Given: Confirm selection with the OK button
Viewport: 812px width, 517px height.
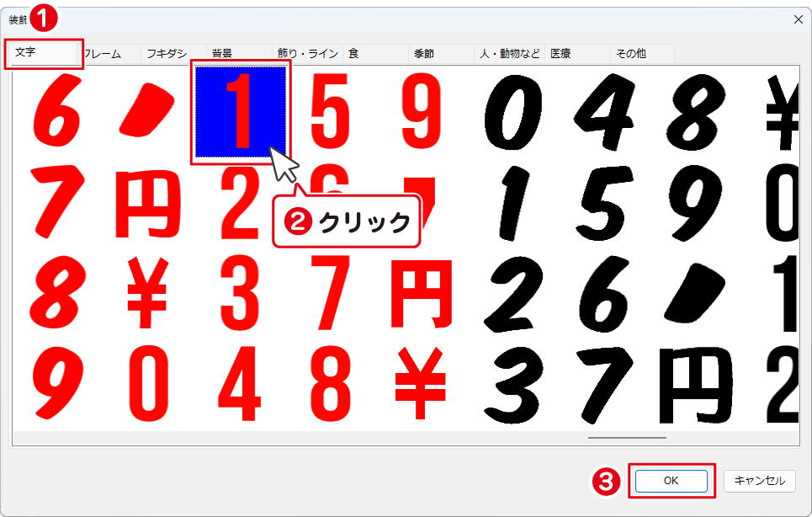Looking at the screenshot, I should [x=671, y=481].
